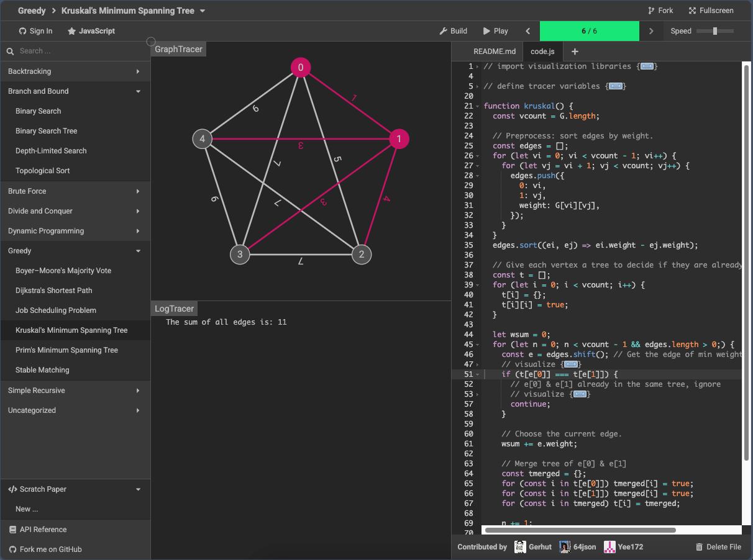This screenshot has height=560, width=753.
Task: Select graph node 0
Action: click(x=301, y=68)
